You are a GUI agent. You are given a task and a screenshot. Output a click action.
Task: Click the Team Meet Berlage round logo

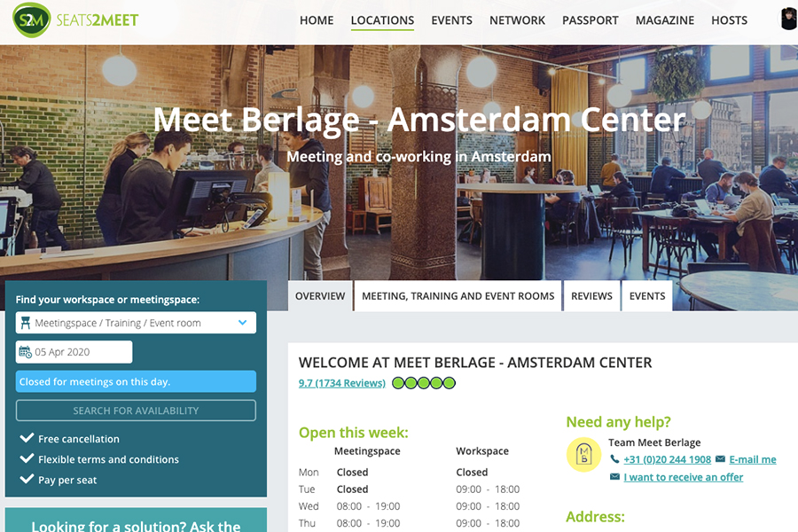point(583,454)
